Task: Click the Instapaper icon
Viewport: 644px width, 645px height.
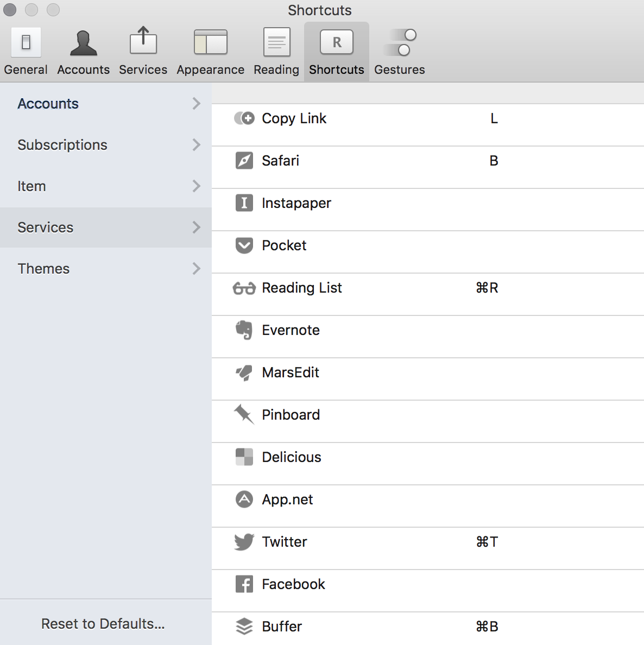Action: point(244,203)
